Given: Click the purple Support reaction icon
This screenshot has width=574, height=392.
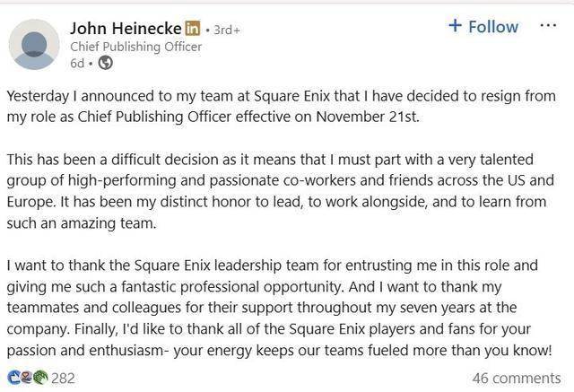Looking at the screenshot, I should click(x=26, y=378).
